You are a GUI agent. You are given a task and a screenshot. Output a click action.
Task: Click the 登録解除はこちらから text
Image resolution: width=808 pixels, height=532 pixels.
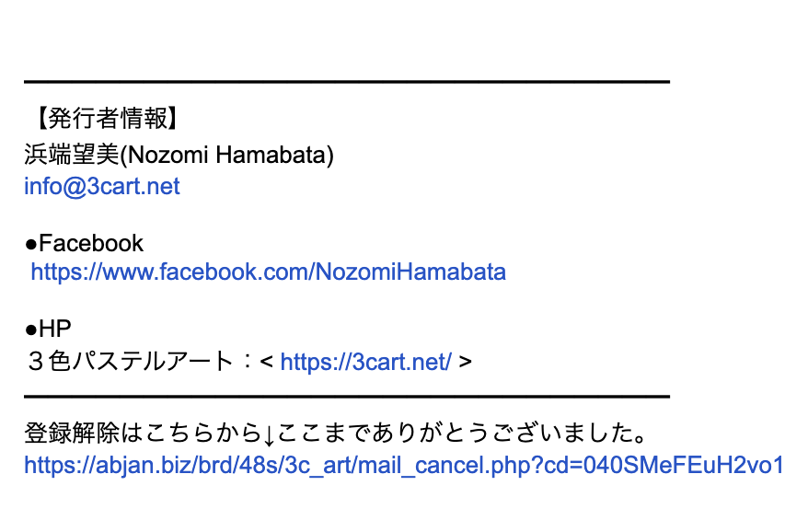[137, 432]
